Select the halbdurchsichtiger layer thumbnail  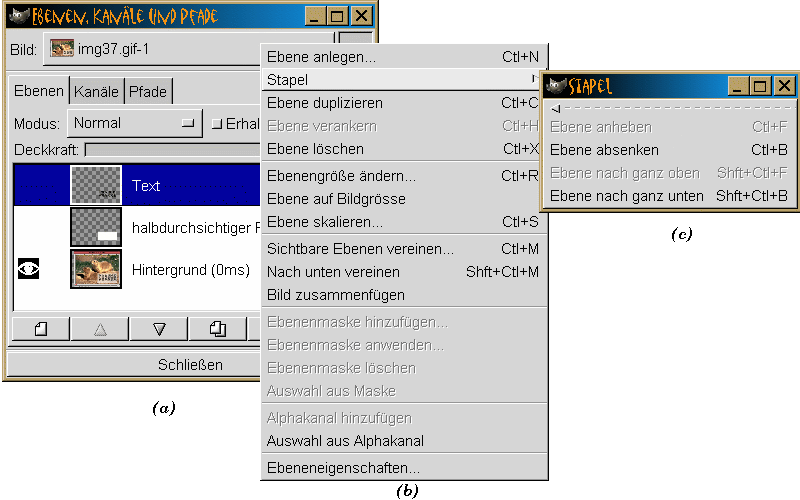(96, 227)
